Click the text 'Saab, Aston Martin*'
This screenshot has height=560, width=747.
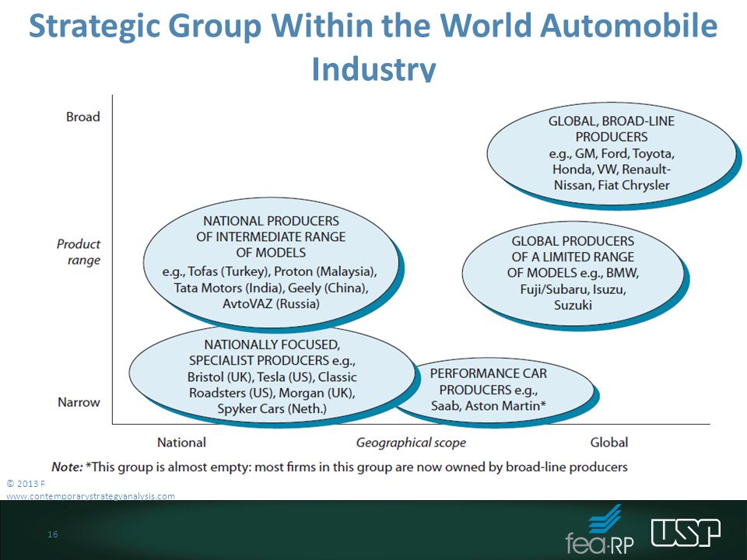point(489,405)
